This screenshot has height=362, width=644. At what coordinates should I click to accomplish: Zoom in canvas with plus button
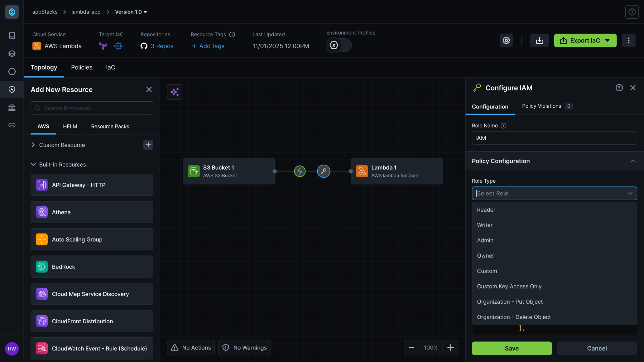(x=450, y=348)
